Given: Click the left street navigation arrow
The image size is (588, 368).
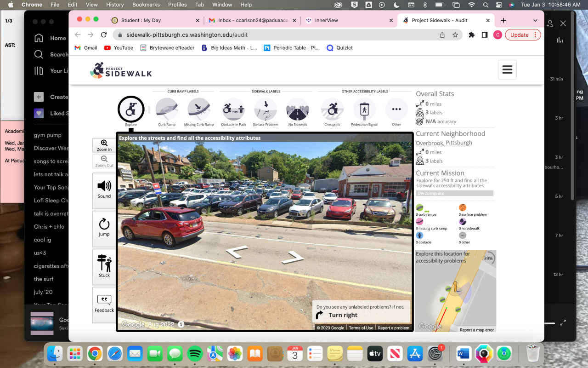Looking at the screenshot, I should (x=237, y=251).
